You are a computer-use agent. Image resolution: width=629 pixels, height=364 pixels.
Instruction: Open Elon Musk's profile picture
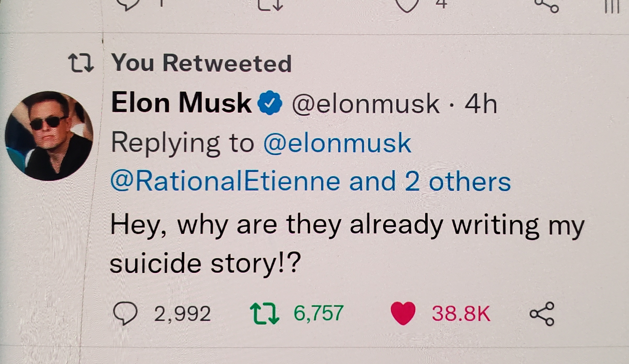click(49, 136)
